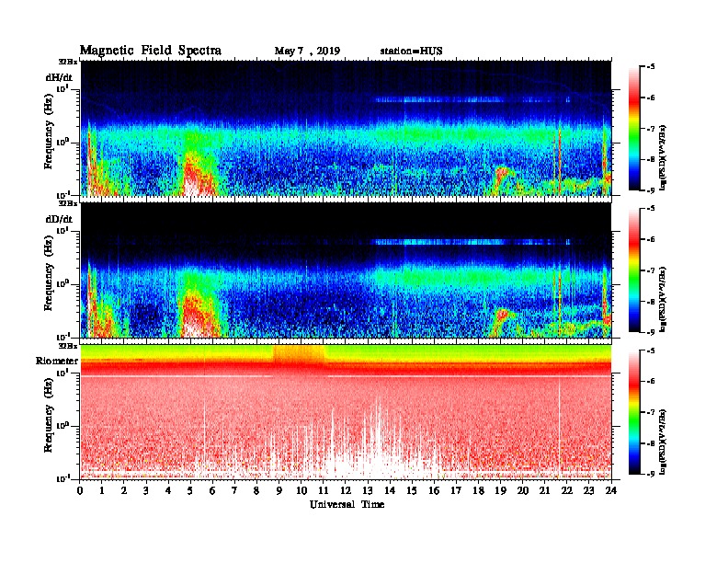Click the color scale bar beside dH/dt panel
This screenshot has height=563, width=728.
634,128
